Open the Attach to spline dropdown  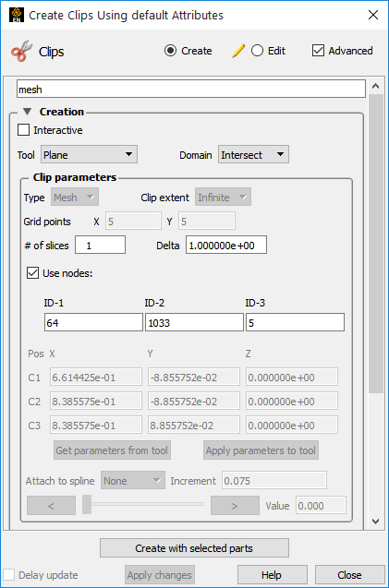(133, 480)
